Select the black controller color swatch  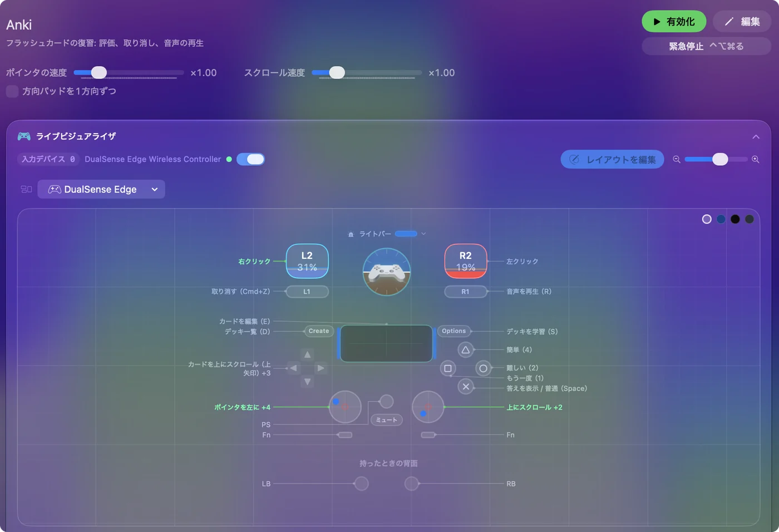click(x=735, y=219)
